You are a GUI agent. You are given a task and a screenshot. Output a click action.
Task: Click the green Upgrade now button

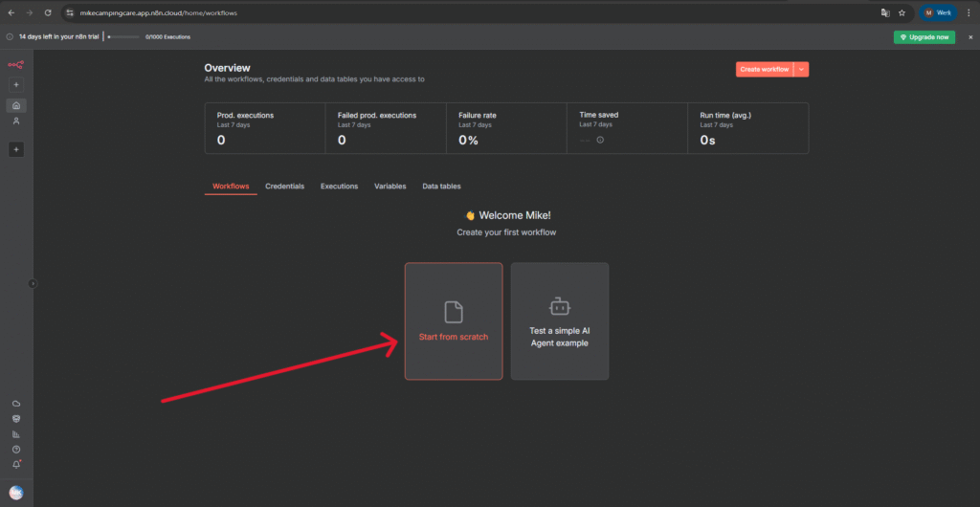pos(924,37)
